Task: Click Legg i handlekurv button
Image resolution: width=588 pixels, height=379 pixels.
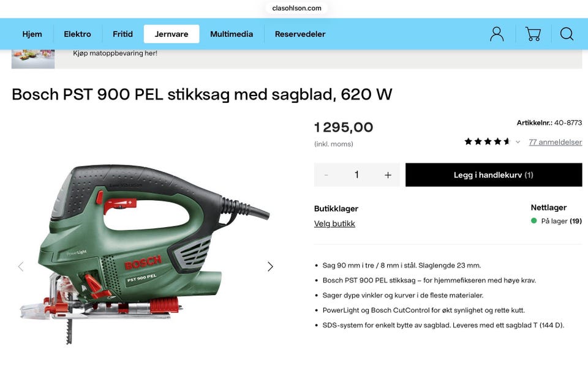Action: click(x=494, y=174)
